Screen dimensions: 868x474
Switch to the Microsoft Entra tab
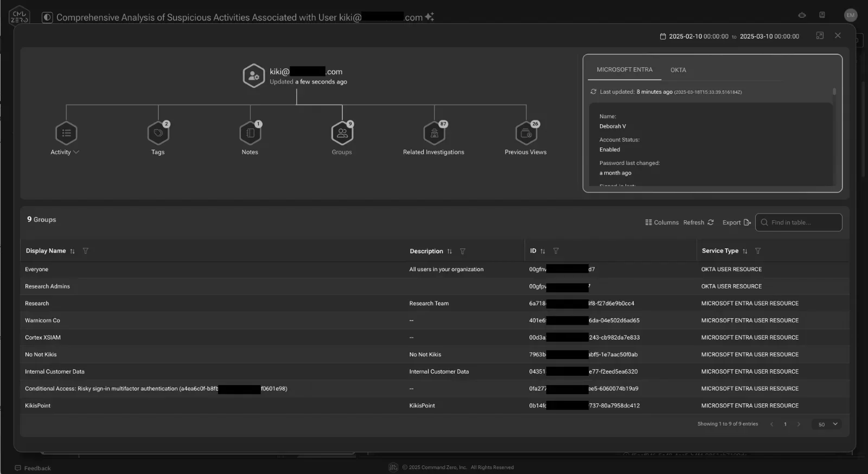point(624,70)
